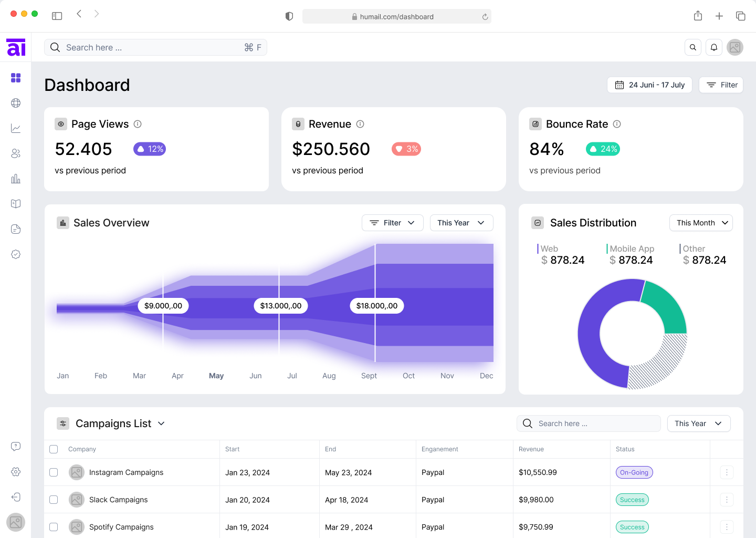The width and height of the screenshot is (756, 538).
Task: Open the This Month dropdown
Action: (701, 223)
